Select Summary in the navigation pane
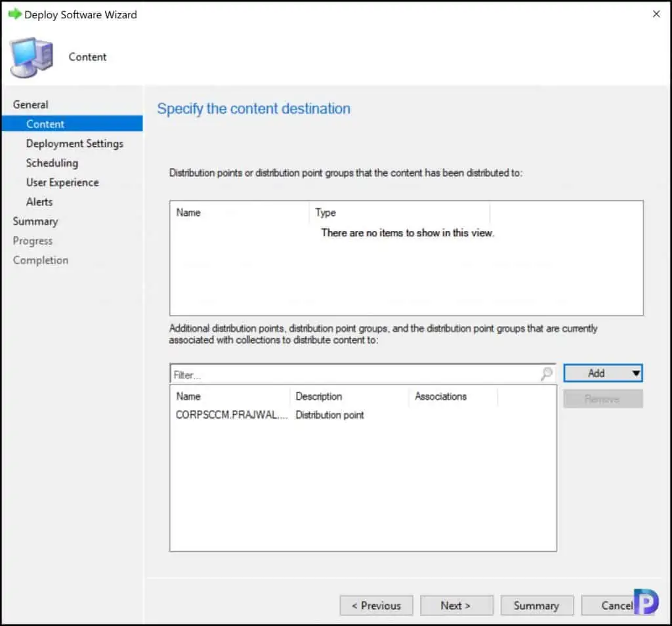Screen dimensions: 672x626 coord(35,222)
